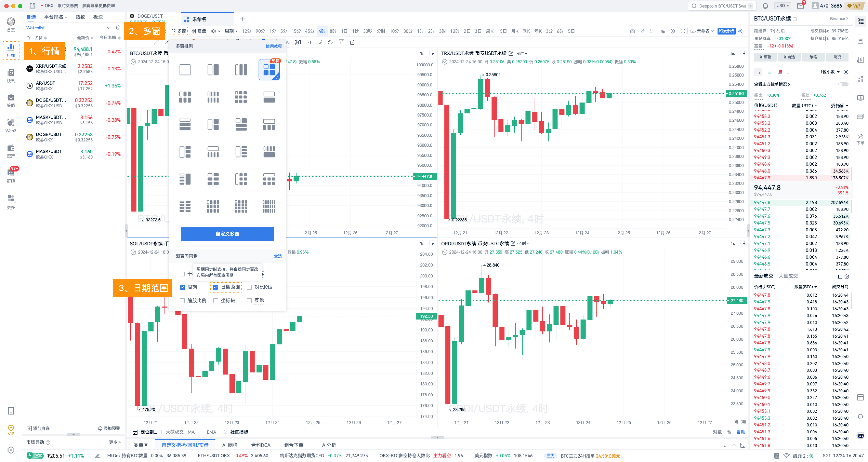868x462 pixels.
Task: Switch to the 板块 tab
Action: [x=98, y=17]
